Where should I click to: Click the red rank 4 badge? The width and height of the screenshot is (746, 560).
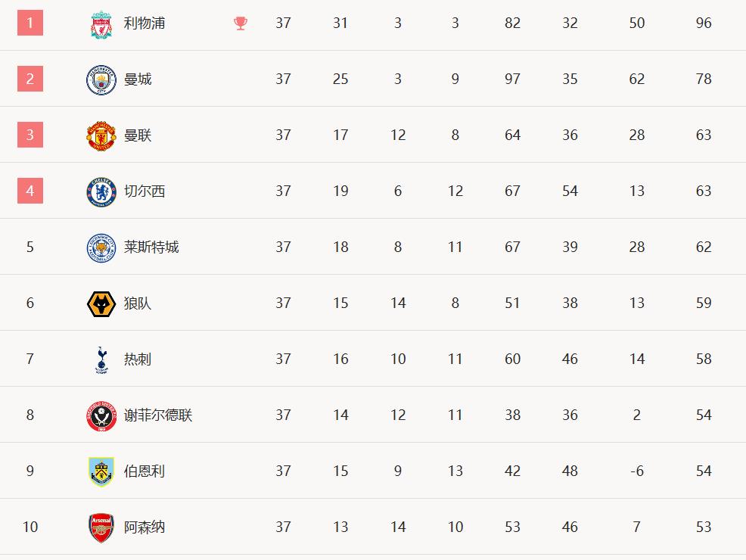pos(30,191)
